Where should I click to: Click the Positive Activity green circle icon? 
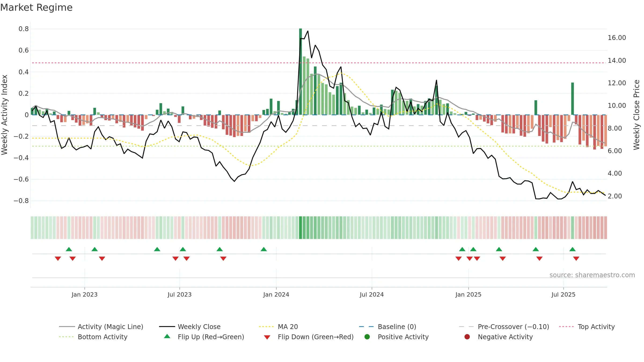point(367,337)
